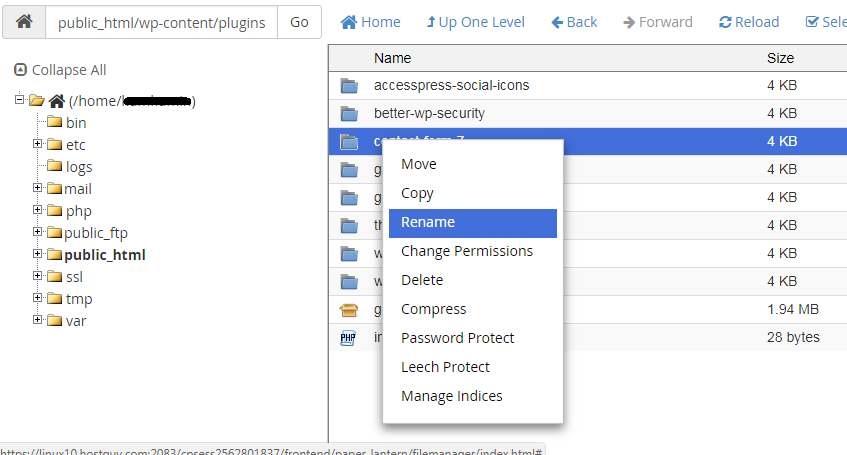Click the accesspress-social-icons folder icon
Viewport: 847px width, 455px height.
coord(349,86)
